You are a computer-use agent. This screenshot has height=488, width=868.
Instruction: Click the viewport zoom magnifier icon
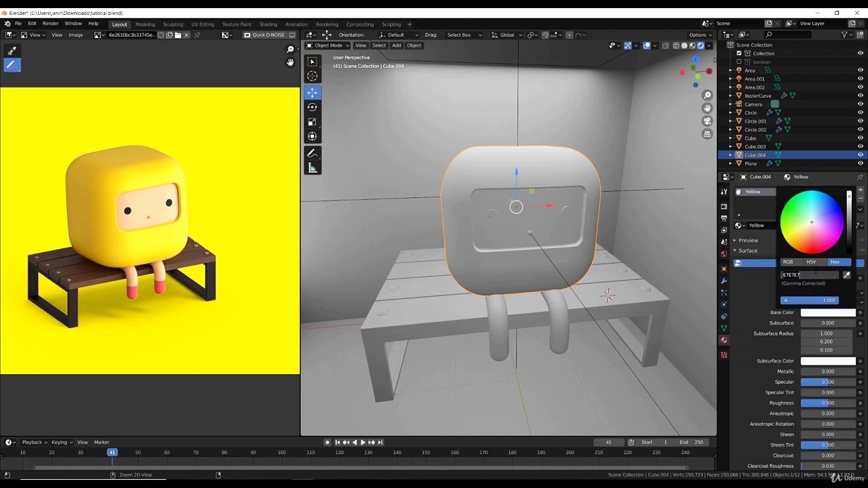[x=707, y=96]
